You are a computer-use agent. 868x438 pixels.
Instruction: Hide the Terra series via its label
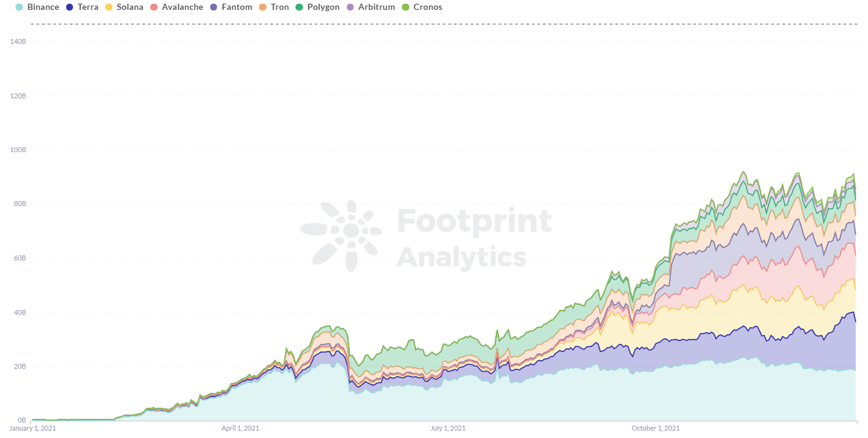pos(88,7)
